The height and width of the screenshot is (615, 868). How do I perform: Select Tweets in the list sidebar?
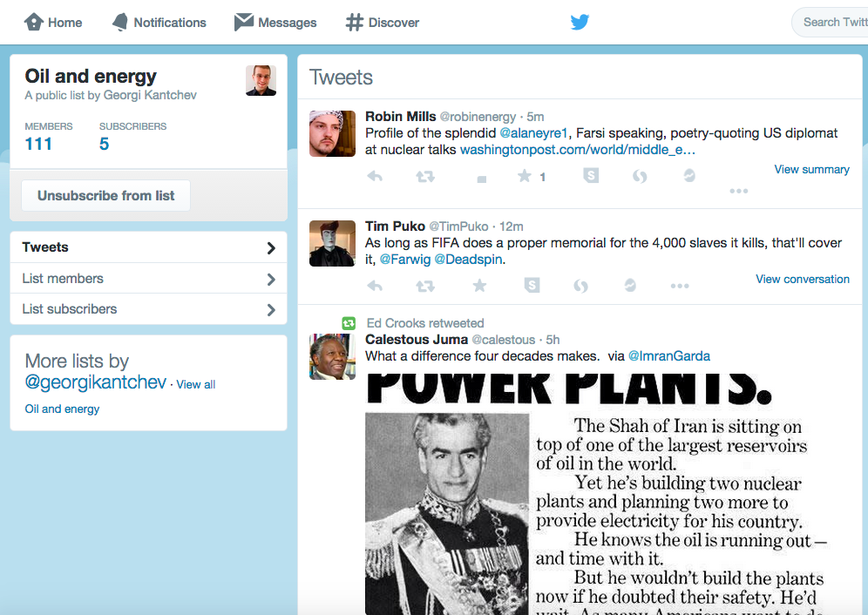pos(148,247)
